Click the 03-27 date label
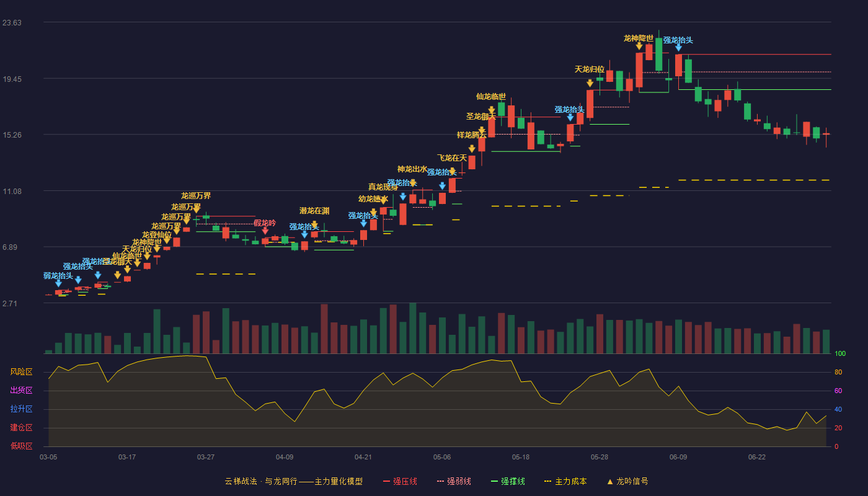Screen dimensions: 868x496 pyautogui.click(x=206, y=457)
